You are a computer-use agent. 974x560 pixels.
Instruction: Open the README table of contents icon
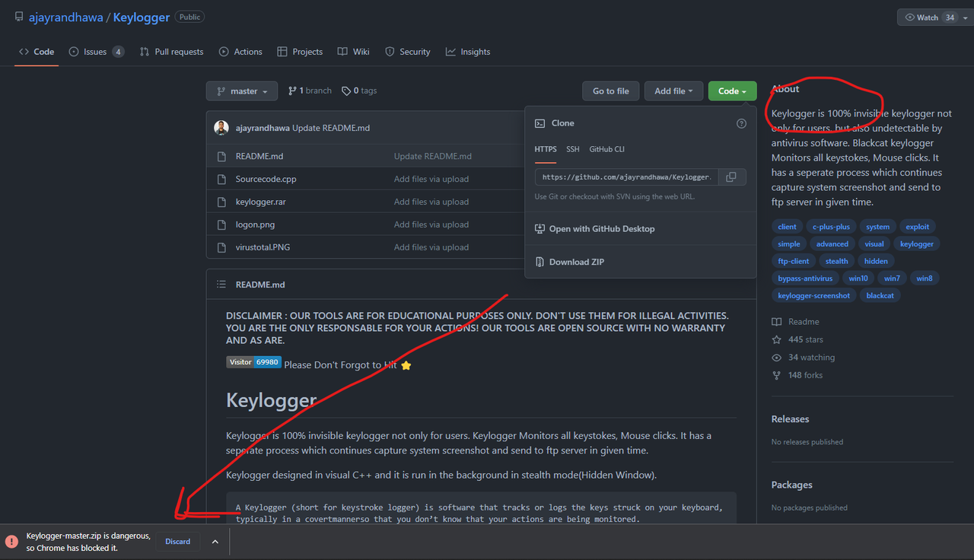pos(221,285)
